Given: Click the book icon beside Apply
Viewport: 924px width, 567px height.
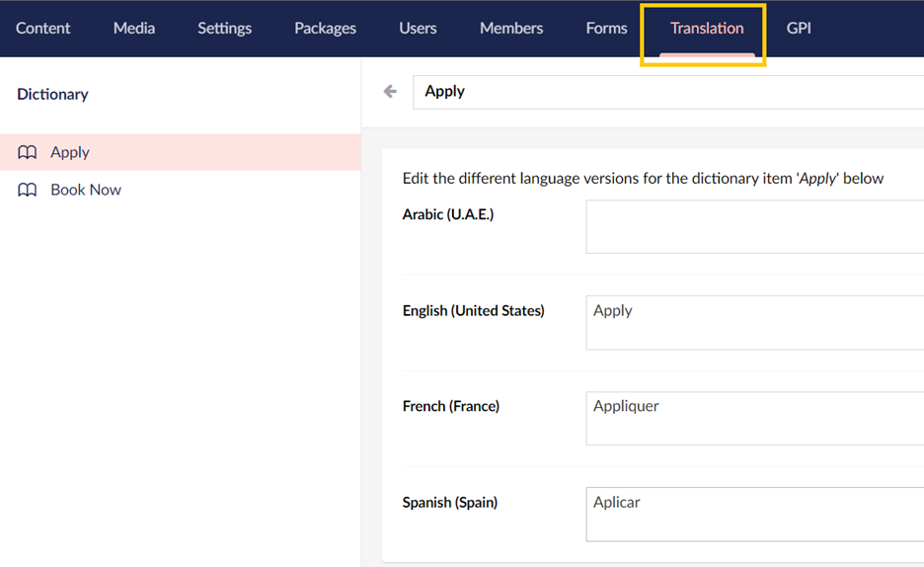Looking at the screenshot, I should pyautogui.click(x=28, y=152).
